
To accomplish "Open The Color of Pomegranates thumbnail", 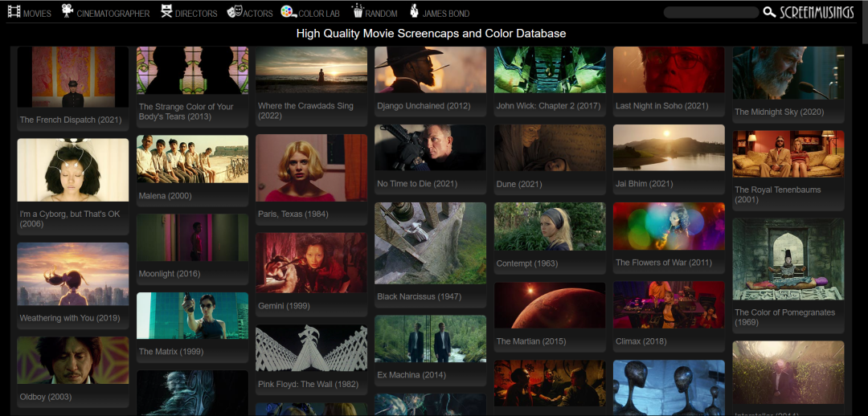I will (x=788, y=259).
